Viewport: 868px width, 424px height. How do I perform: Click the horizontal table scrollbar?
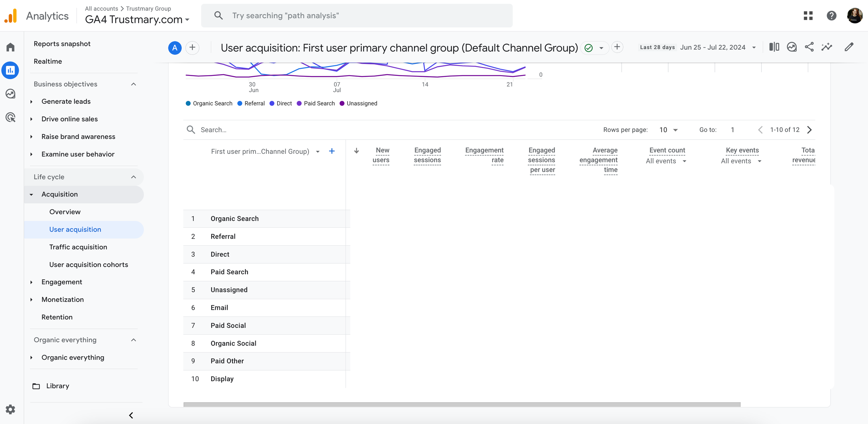(461, 404)
